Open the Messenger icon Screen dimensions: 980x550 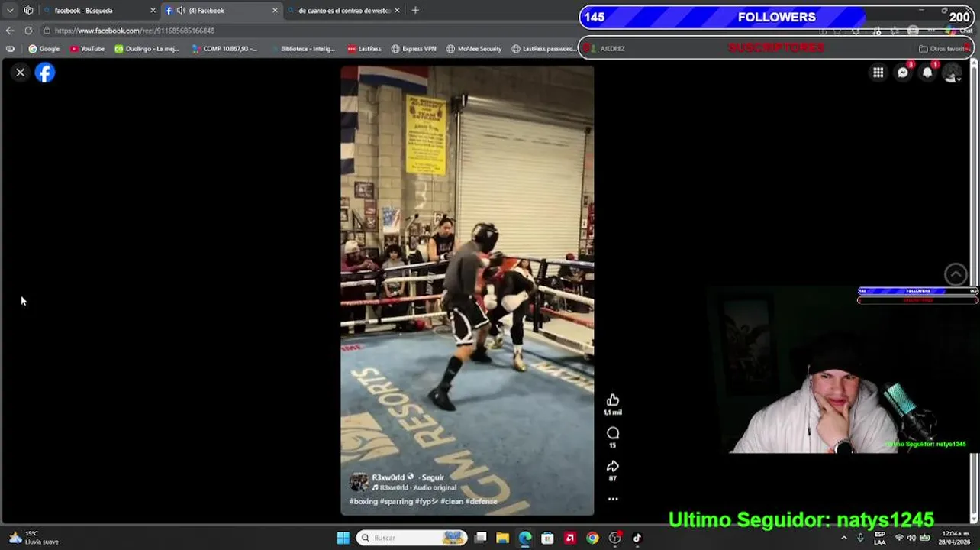click(x=903, y=73)
